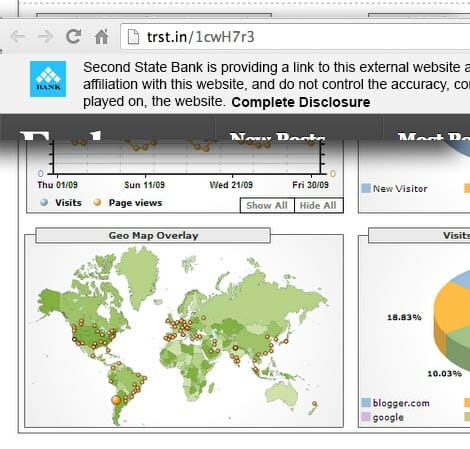Select the trst.in/1cwH7r3 address field

tap(295, 37)
